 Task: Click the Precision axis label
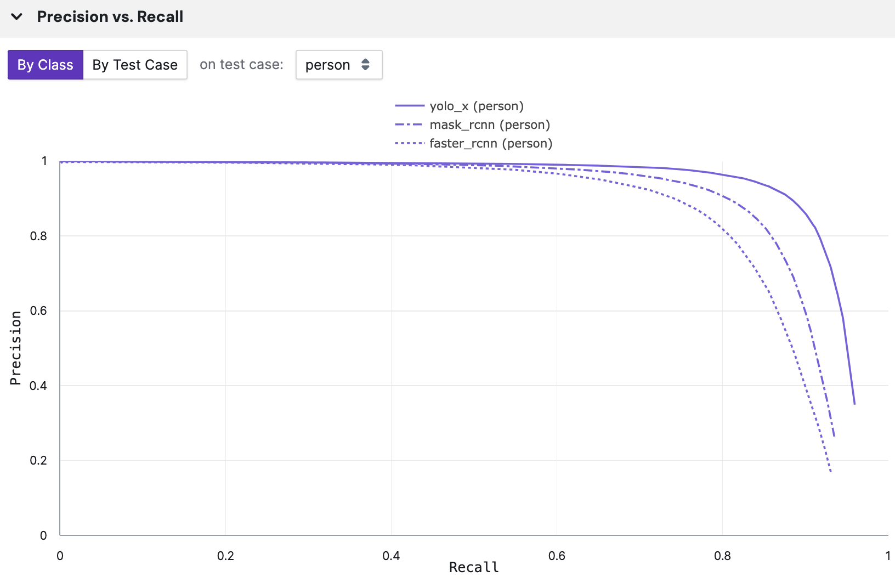15,346
